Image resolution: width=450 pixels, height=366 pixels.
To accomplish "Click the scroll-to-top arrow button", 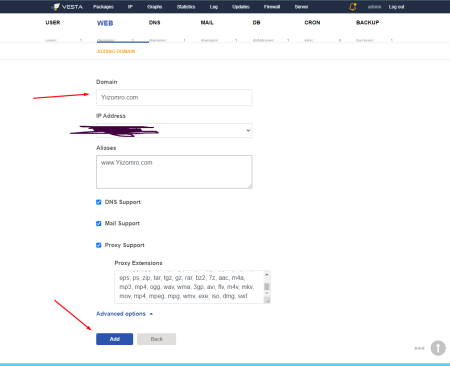I will coord(438,348).
